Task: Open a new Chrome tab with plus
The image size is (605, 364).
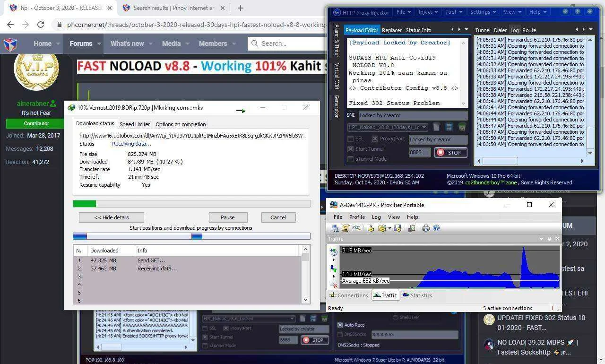Action: [240, 8]
